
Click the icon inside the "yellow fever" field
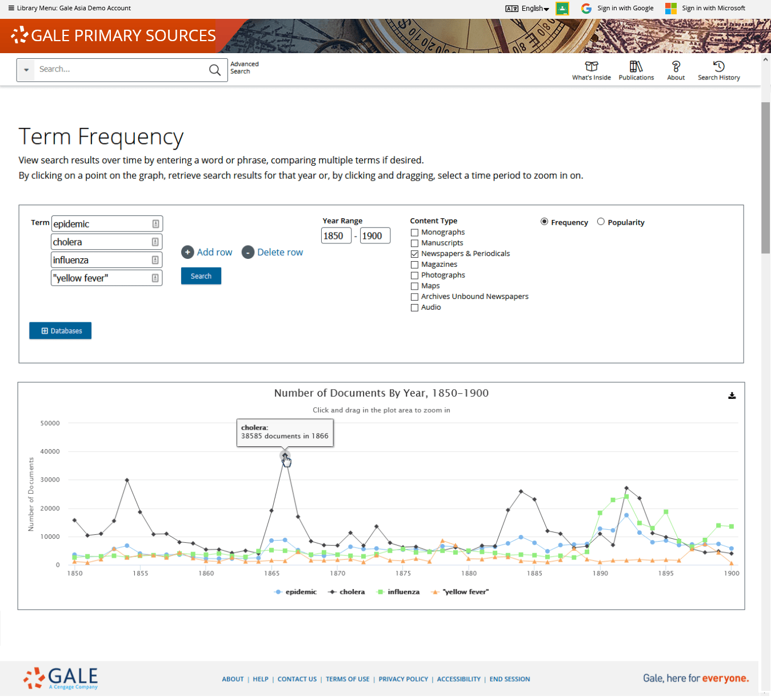point(155,278)
